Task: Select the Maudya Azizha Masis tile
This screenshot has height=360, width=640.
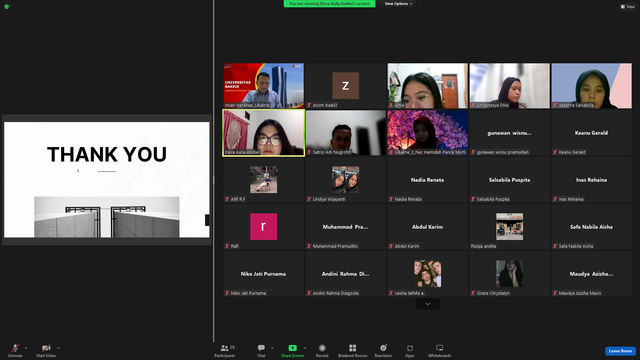Action: [x=591, y=273]
